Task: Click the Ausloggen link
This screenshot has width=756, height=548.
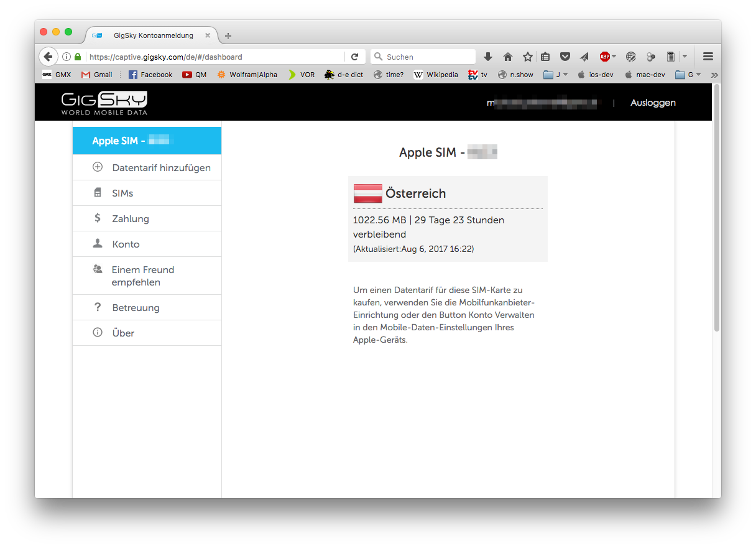Action: coord(653,103)
